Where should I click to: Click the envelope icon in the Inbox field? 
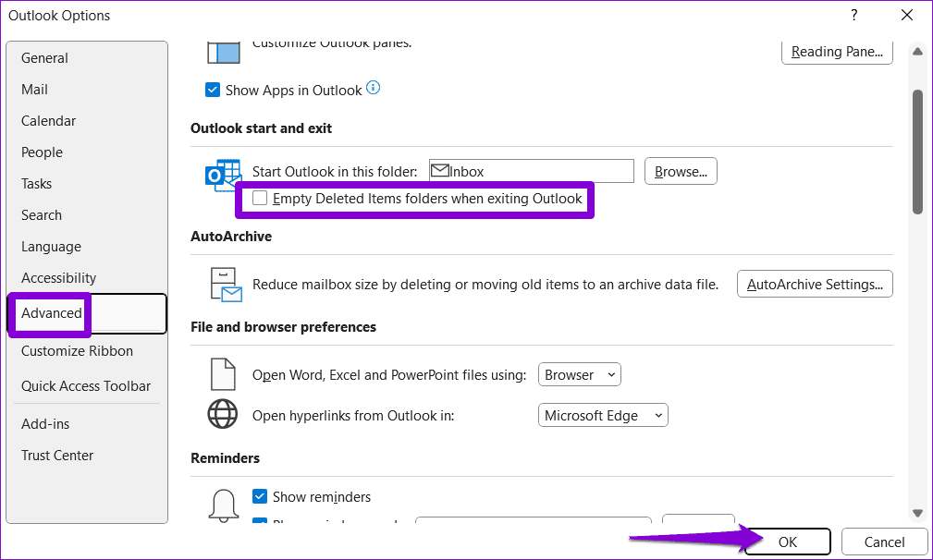tap(440, 171)
